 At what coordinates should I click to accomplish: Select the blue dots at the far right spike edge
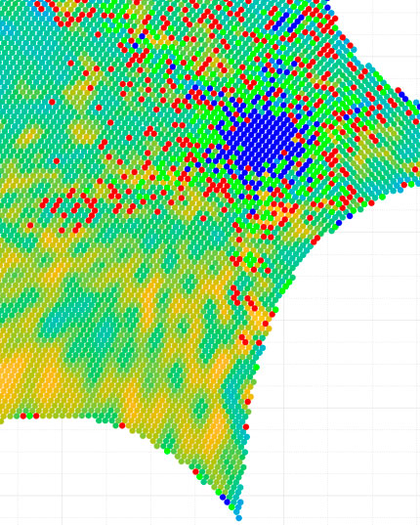pos(403,97)
